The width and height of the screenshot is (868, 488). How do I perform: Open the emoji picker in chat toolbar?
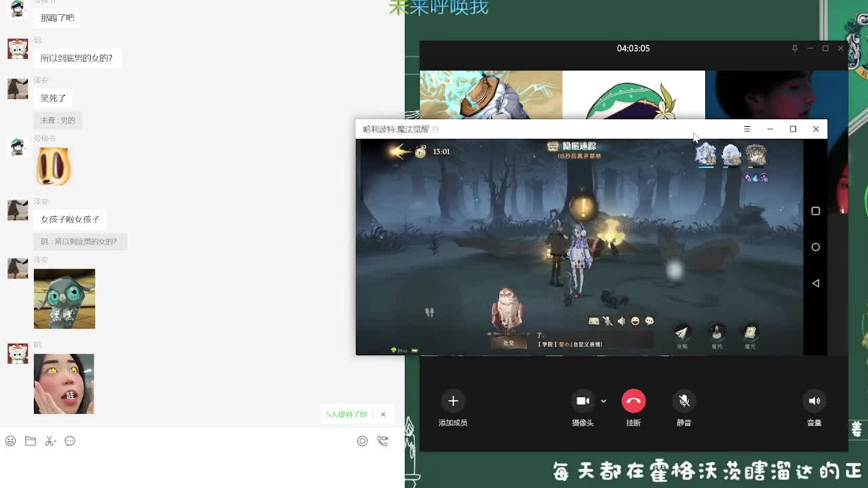[10, 441]
